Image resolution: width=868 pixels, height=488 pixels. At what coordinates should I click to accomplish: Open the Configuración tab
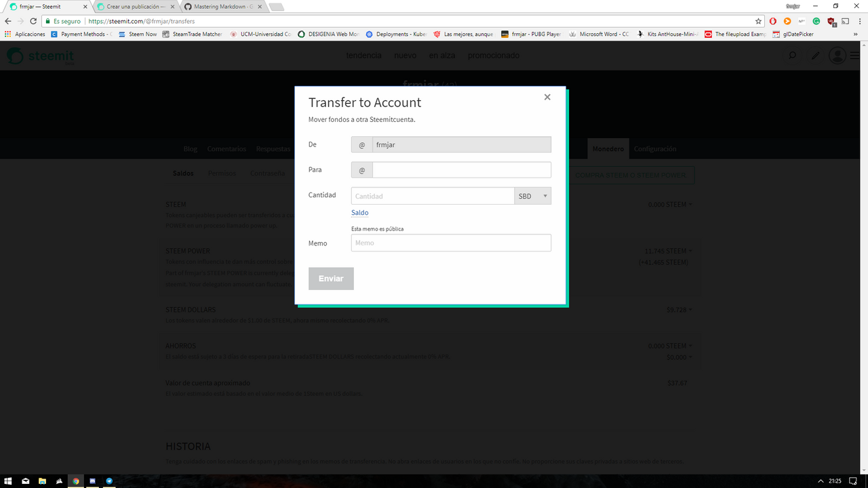(655, 149)
